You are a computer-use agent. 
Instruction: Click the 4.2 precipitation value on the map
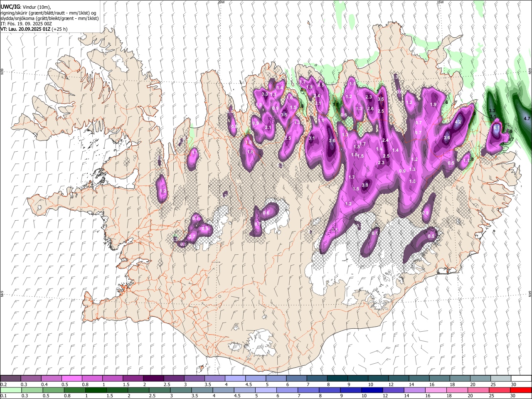pyautogui.click(x=458, y=122)
